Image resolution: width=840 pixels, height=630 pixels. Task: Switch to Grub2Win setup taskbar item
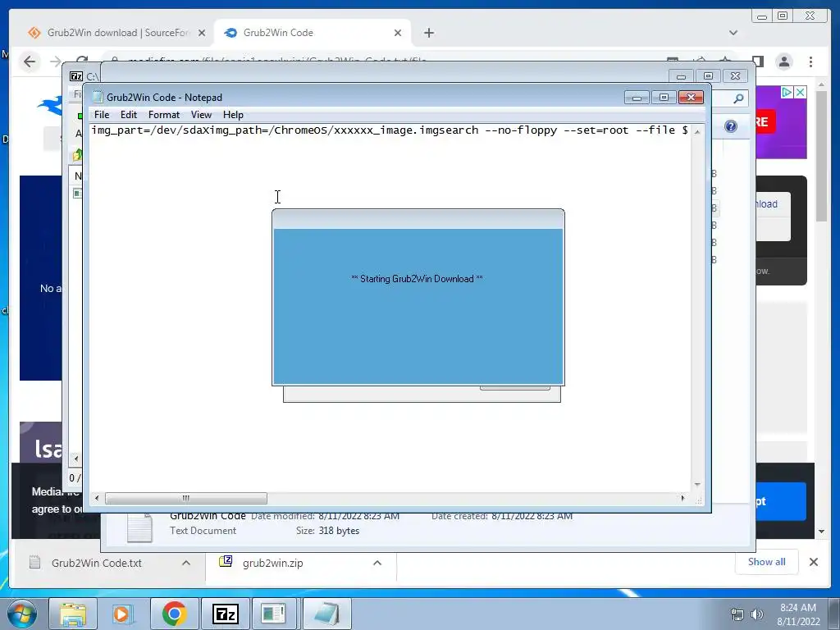click(x=273, y=614)
